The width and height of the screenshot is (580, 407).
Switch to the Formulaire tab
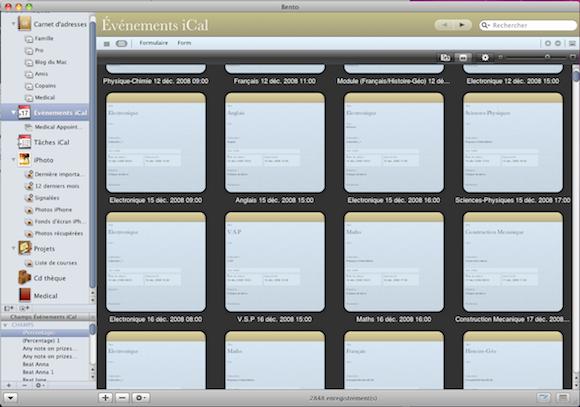[154, 43]
